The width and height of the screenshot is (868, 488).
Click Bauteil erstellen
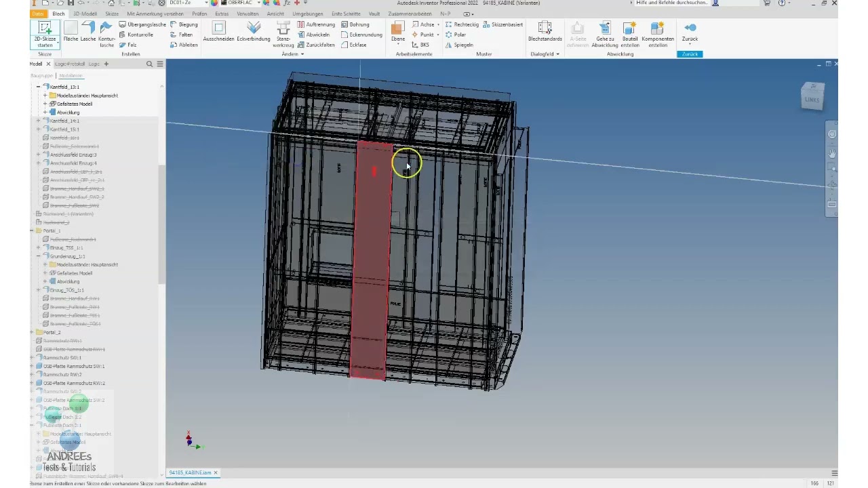pyautogui.click(x=630, y=34)
